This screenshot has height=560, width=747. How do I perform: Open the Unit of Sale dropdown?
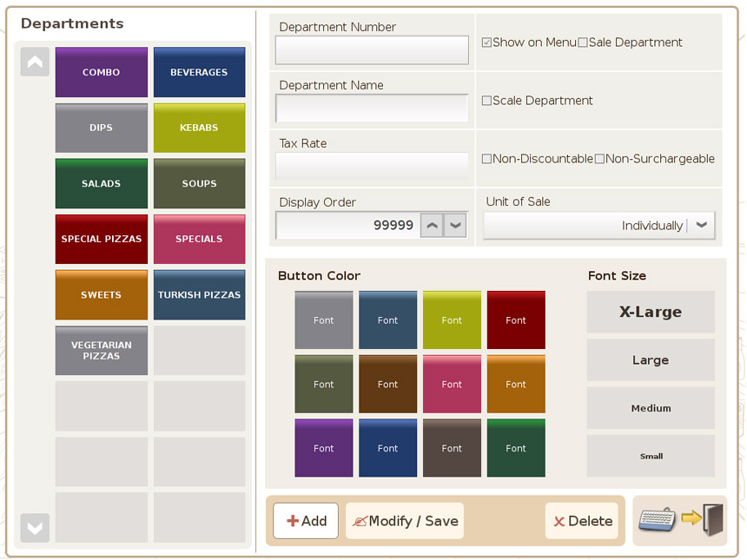tap(599, 225)
